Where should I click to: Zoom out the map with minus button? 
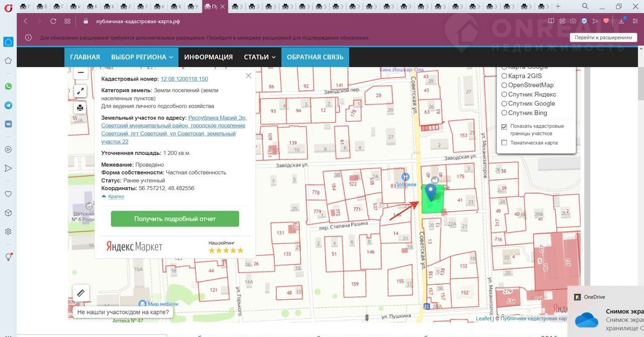click(x=80, y=73)
